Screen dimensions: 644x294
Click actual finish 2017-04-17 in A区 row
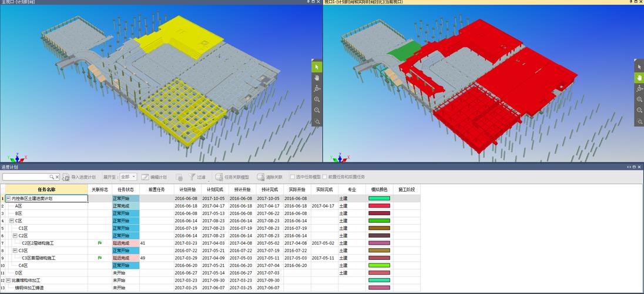pos(322,206)
